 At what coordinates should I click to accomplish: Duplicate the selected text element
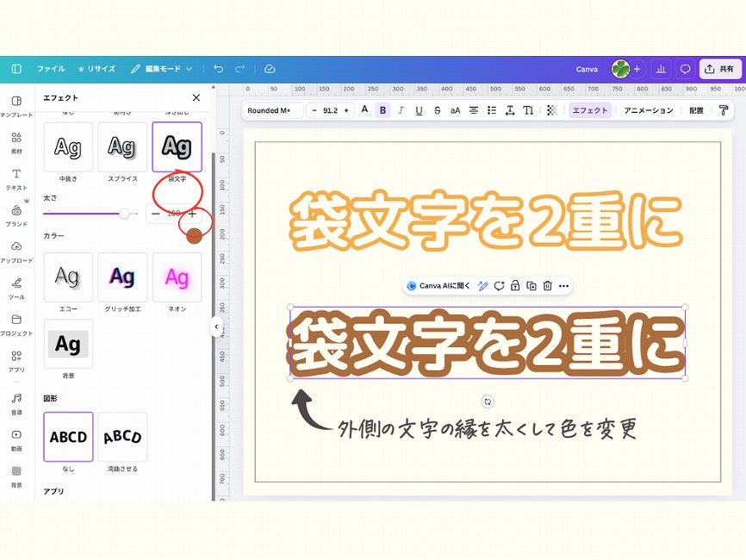[x=531, y=286]
